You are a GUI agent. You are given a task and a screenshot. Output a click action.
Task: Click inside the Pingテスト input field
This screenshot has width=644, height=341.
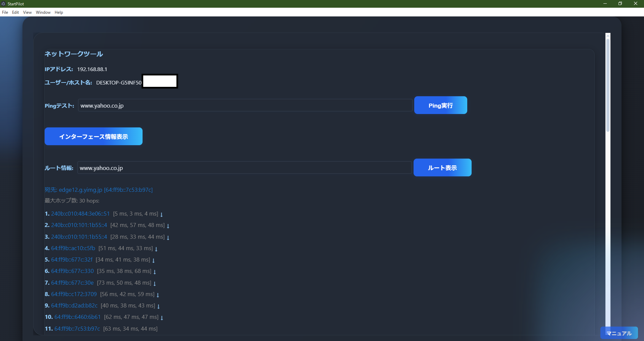245,105
